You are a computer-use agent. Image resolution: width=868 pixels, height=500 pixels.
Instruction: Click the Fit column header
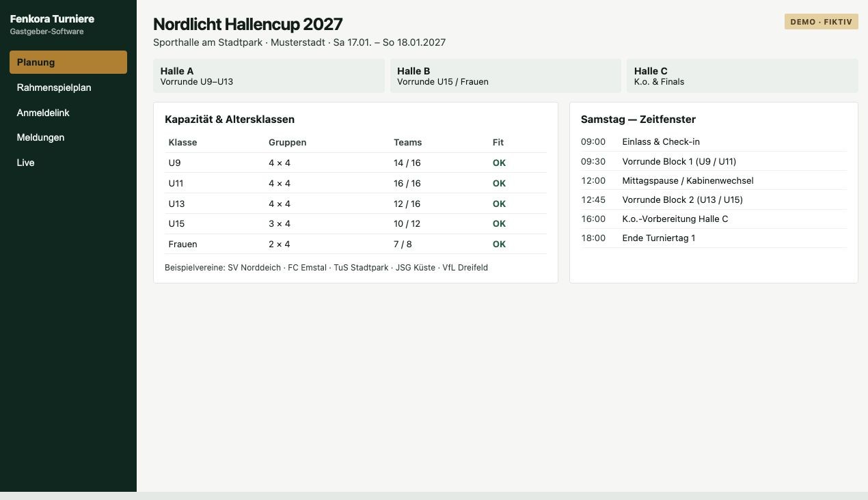(498, 143)
